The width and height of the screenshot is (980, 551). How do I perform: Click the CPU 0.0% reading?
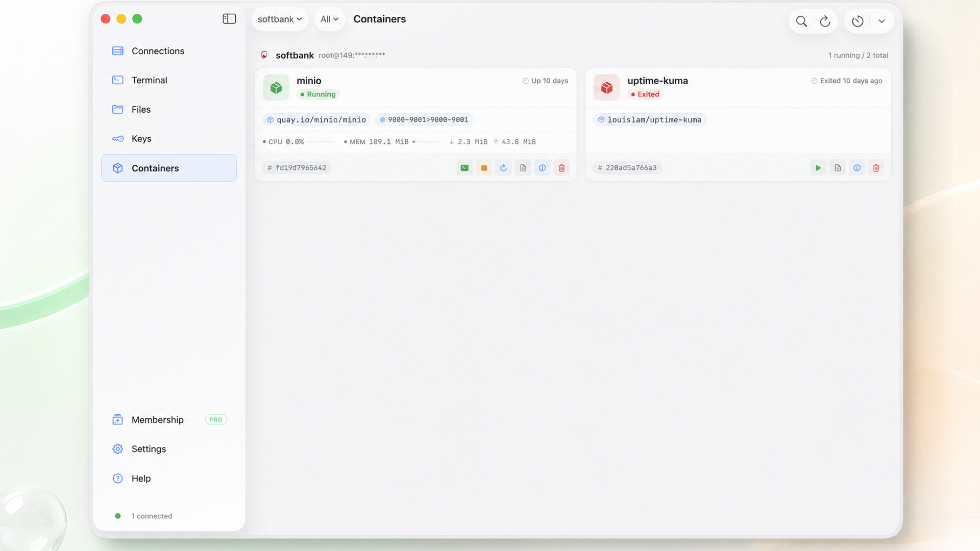tap(283, 142)
